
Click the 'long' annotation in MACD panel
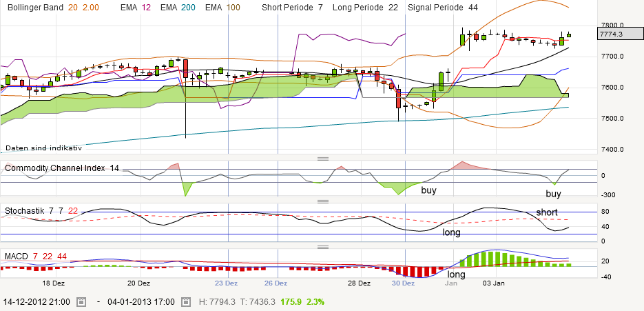[456, 274]
